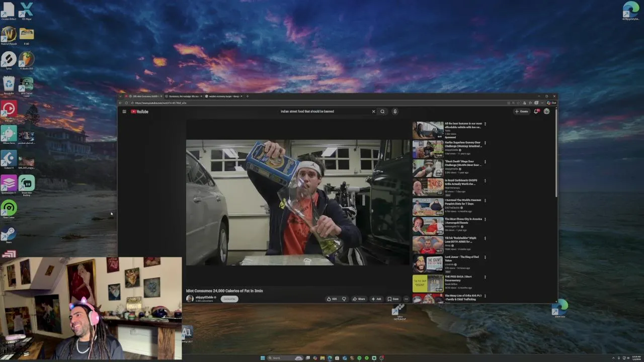Open Razer Cortex desktop shortcut

tap(9, 209)
